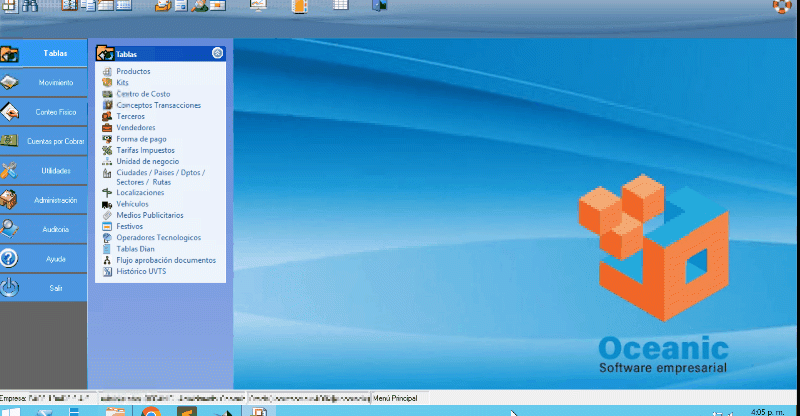Click the orange notebook toolbar icon
This screenshot has width=800, height=416.
[x=298, y=6]
